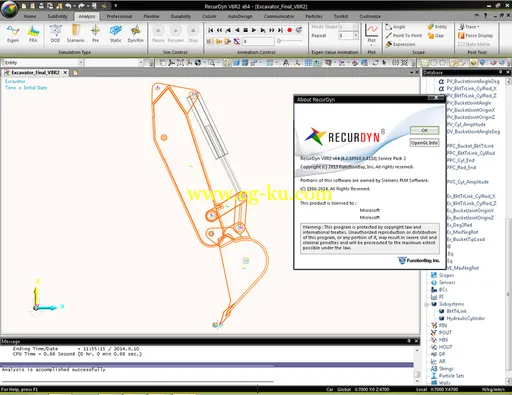Viewport: 512px width, 395px height.
Task: Select PV_BucketJointAngleDeg in the Database tree
Action: click(473, 81)
